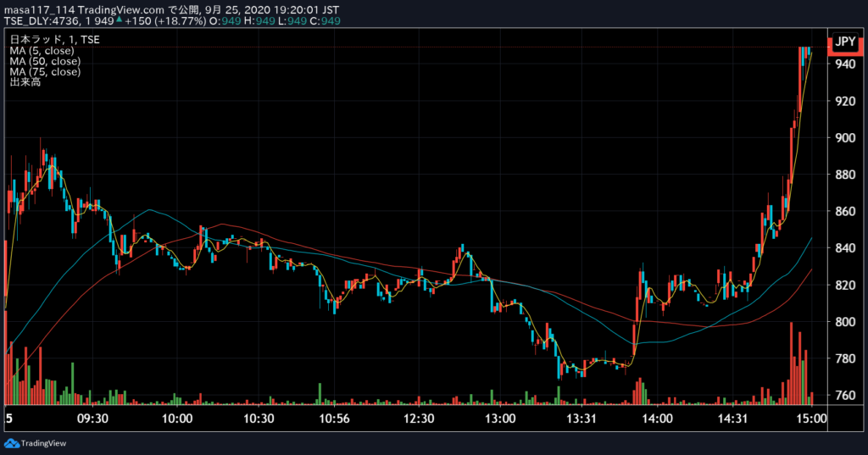
Task: Click the 15:00 time axis label
Action: (x=811, y=419)
